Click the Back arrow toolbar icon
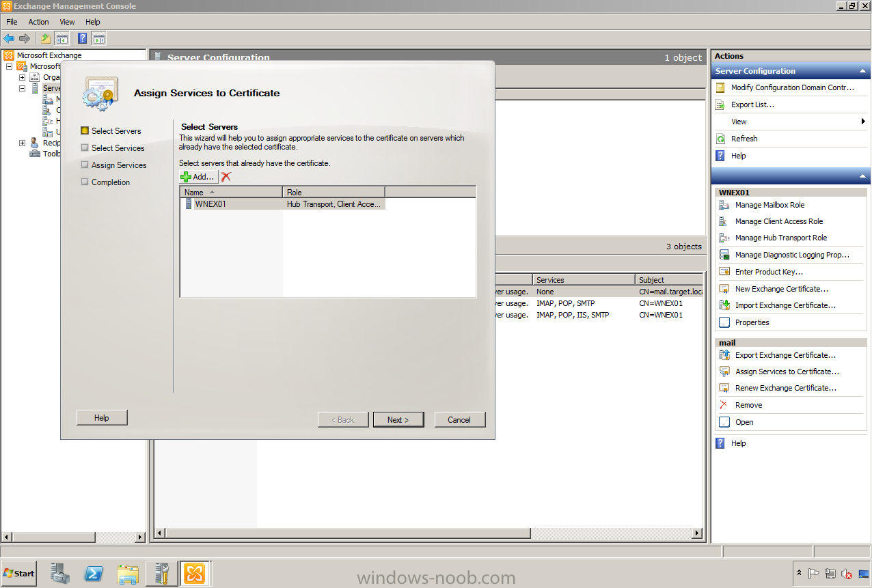 (x=9, y=38)
